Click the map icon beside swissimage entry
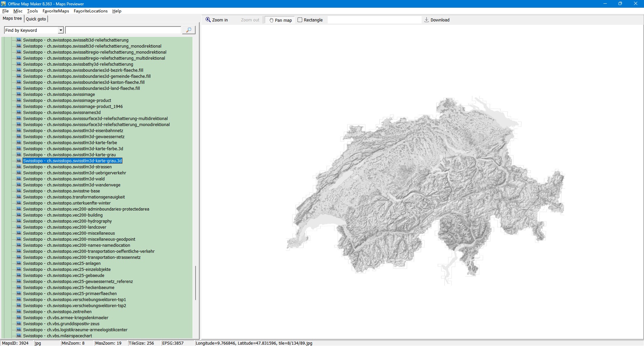Viewport: 644px width, 346px height. (x=19, y=95)
